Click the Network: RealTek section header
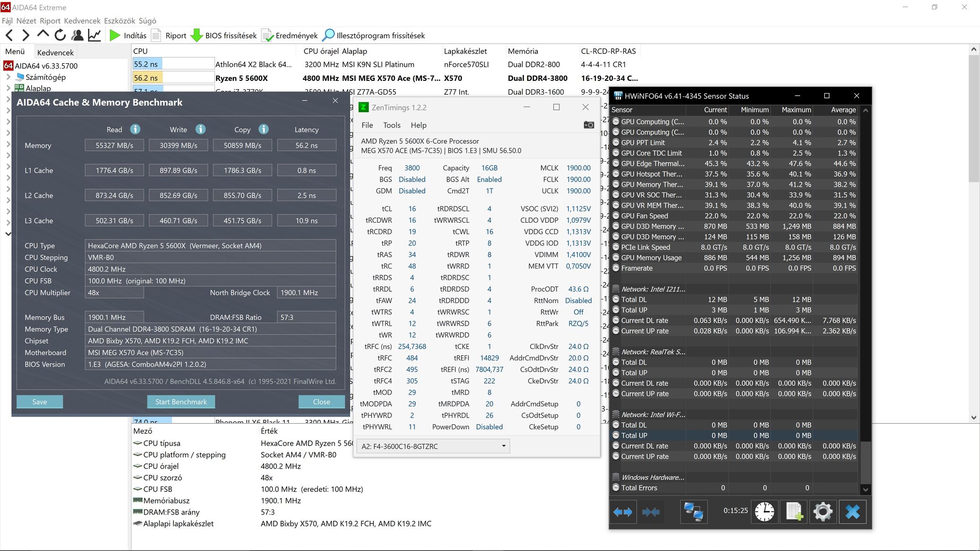The image size is (980, 551). (653, 352)
